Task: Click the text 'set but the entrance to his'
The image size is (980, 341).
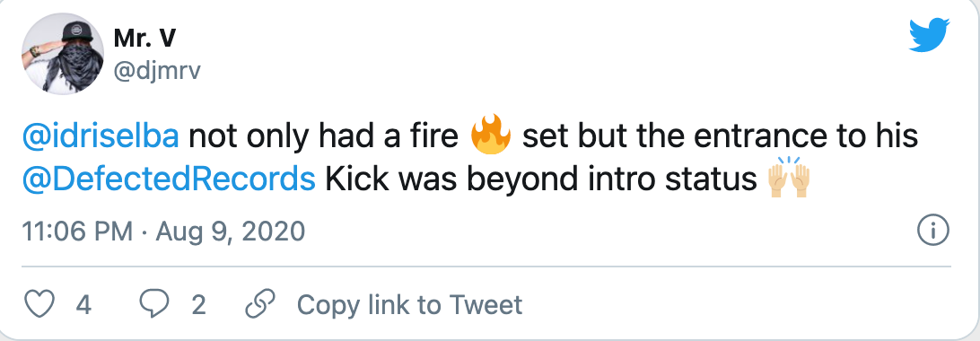Action: pos(720,136)
